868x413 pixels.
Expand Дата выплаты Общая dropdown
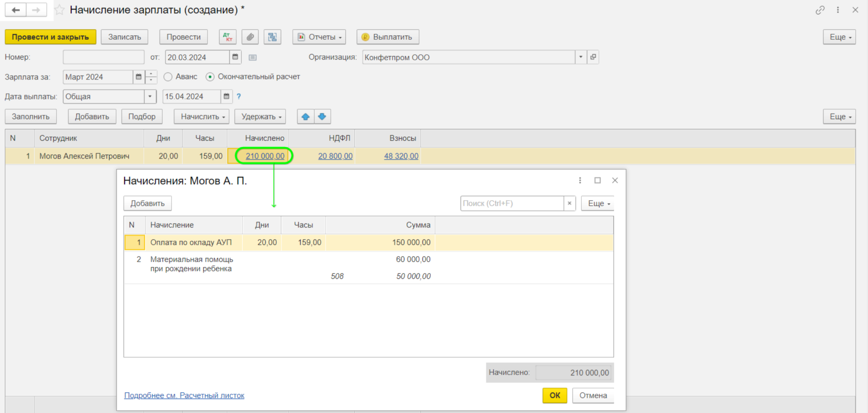point(150,96)
